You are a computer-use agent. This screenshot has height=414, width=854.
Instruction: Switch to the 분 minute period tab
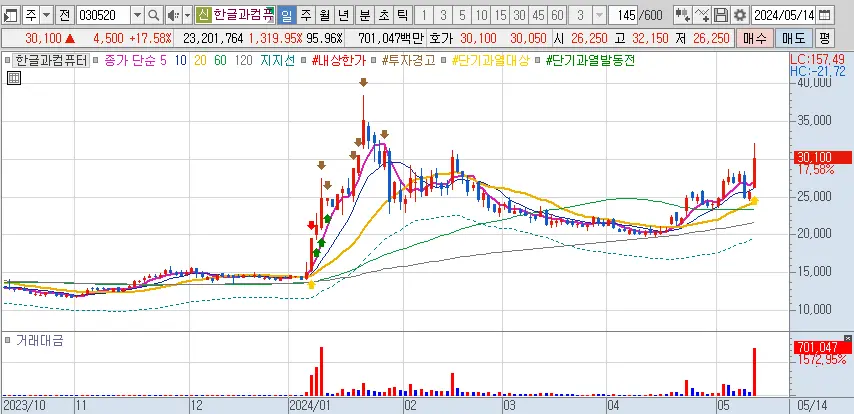[364, 15]
